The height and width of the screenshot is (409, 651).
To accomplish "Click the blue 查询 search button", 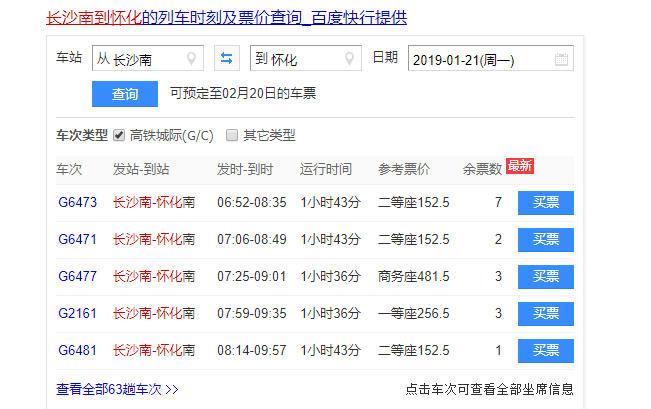I will tap(125, 94).
